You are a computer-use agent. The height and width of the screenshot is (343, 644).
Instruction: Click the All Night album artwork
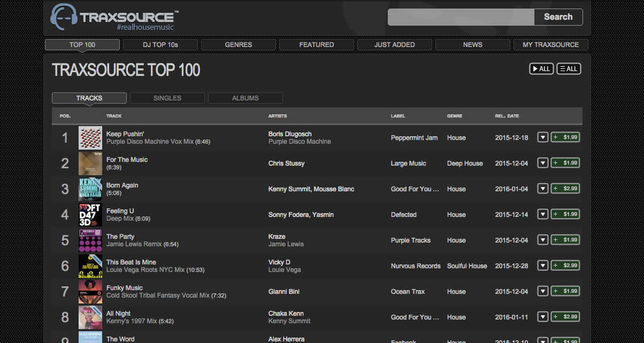tap(90, 317)
